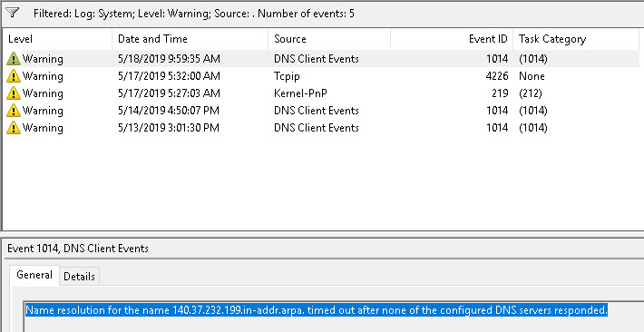The width and height of the screenshot is (644, 332).
Task: Select date 5/17/2019 5:32:00 AM
Action: tap(169, 76)
